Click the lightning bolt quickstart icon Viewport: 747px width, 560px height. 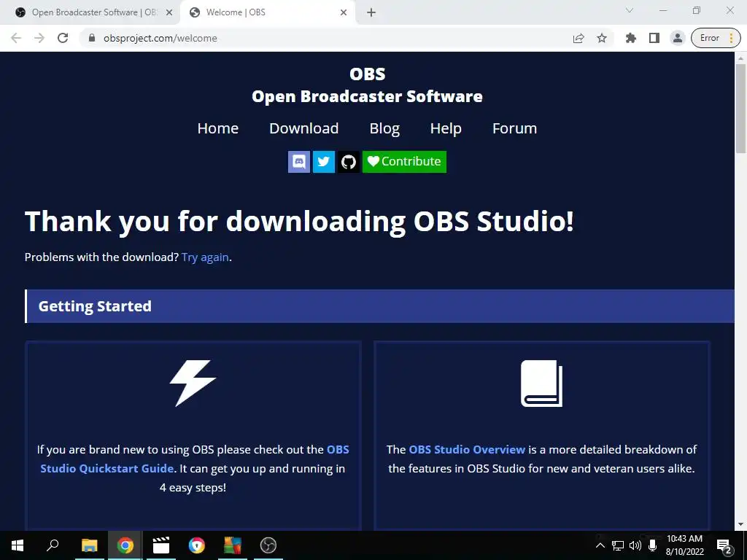[193, 384]
